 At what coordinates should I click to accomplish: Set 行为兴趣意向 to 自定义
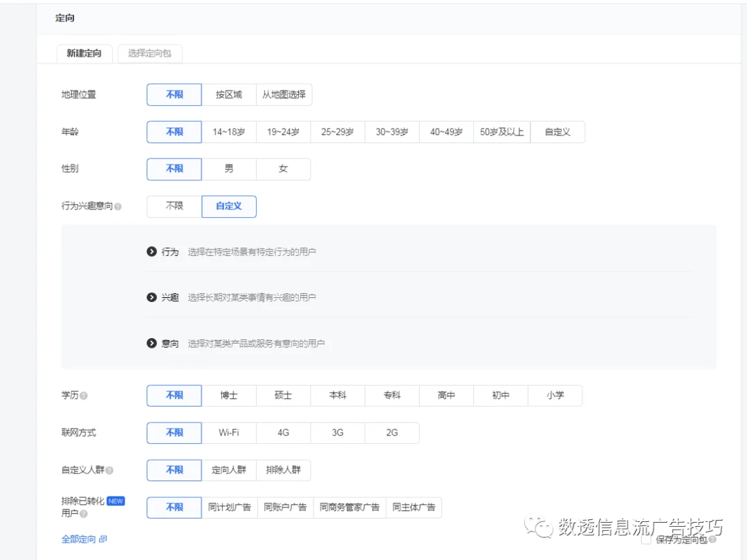229,206
